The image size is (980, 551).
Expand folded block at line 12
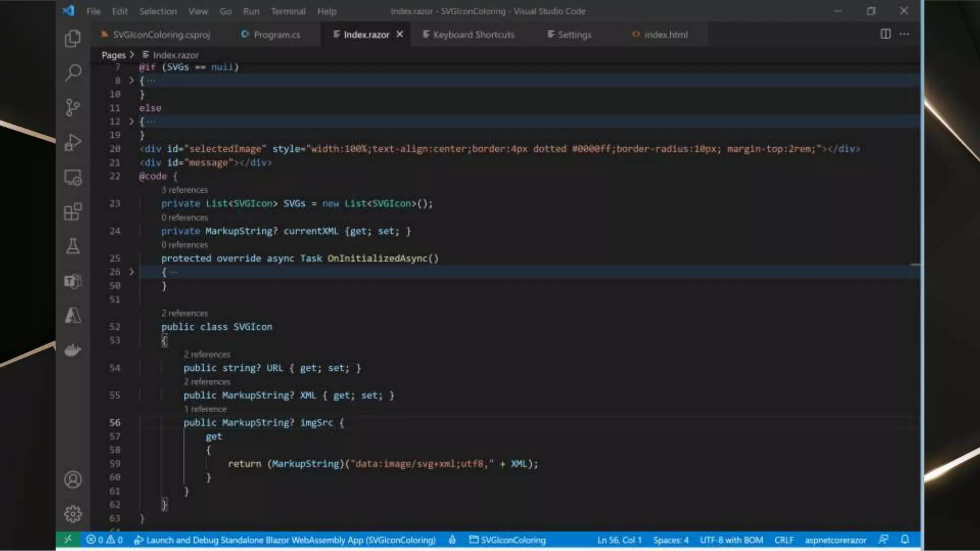point(131,121)
